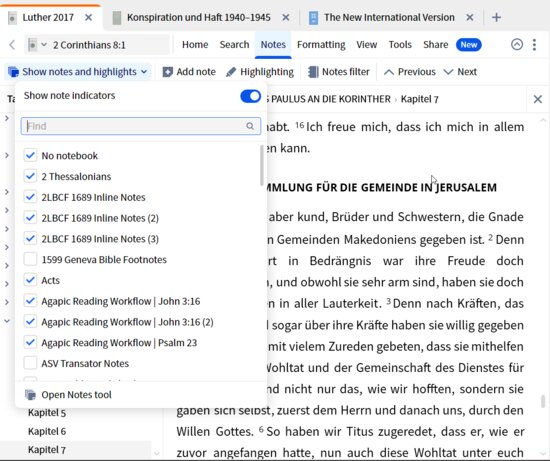This screenshot has height=461, width=550.
Task: Uncheck 2LBCF 1689 Inline Notes checkbox
Action: [30, 197]
